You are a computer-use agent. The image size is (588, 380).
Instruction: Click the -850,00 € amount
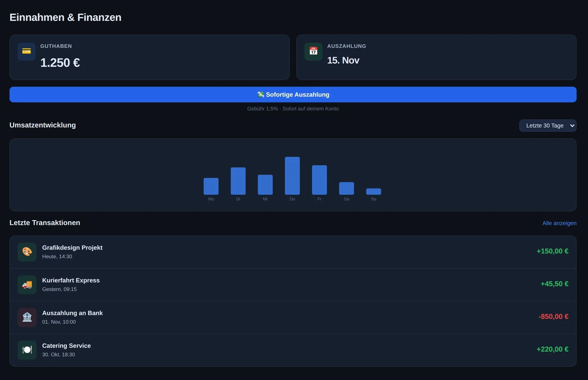(553, 316)
